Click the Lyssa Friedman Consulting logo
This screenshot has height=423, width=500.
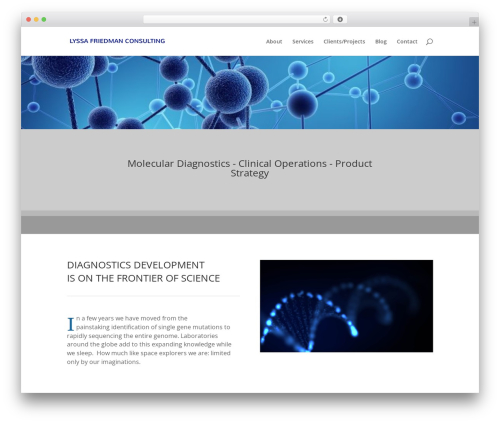[117, 41]
